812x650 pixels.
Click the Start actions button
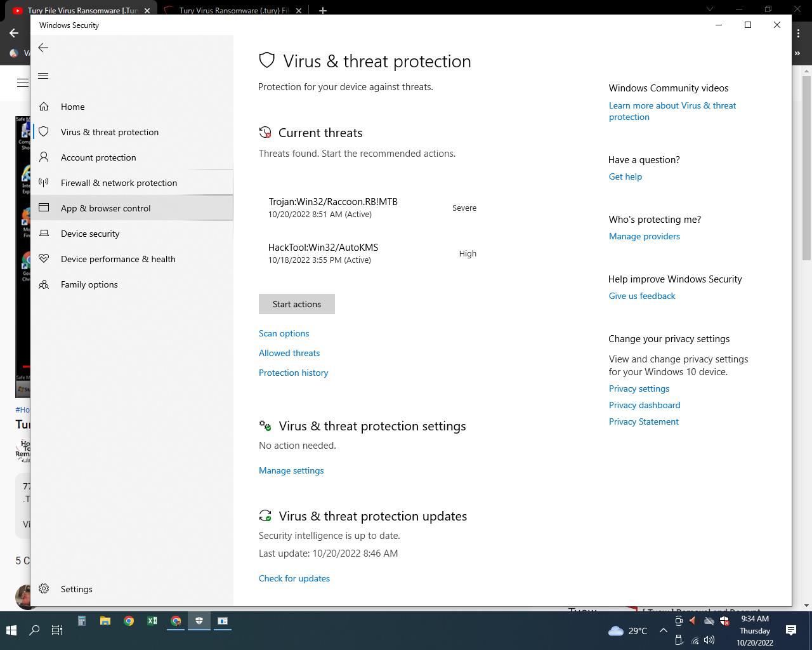point(296,304)
